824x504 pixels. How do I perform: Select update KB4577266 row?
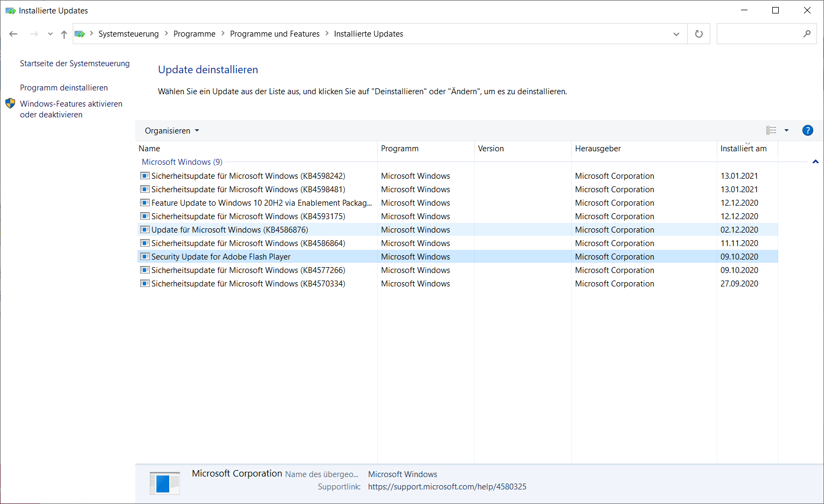(457, 270)
